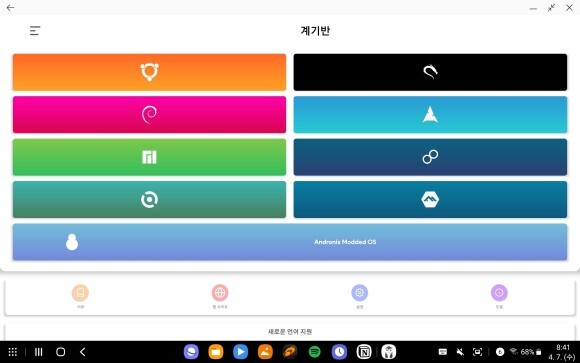Open the purple Clock app
This screenshot has width=580, height=363.
[x=339, y=352]
